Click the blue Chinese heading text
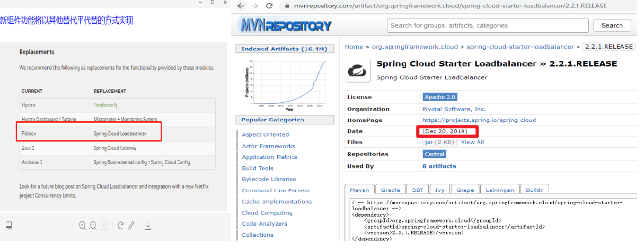 (x=67, y=21)
